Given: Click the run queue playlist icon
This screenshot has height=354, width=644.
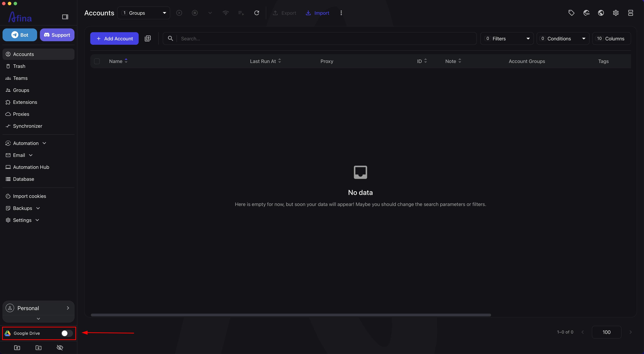Looking at the screenshot, I should pos(241,13).
